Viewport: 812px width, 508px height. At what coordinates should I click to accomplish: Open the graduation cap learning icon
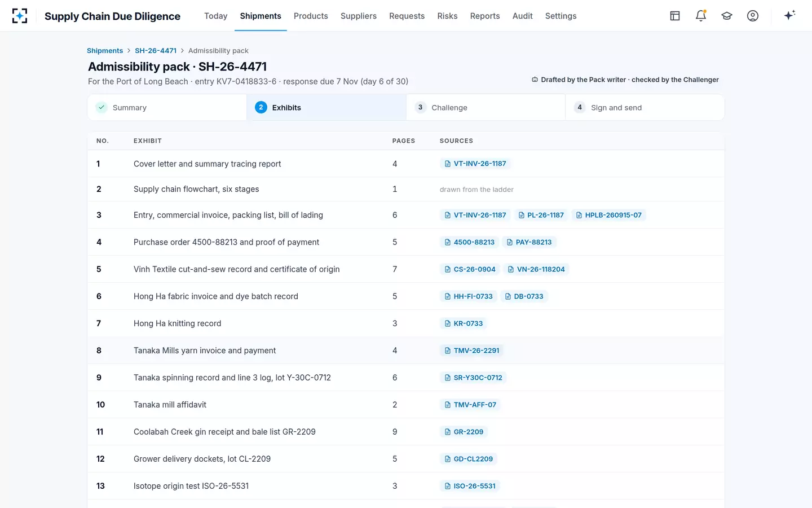(727, 16)
